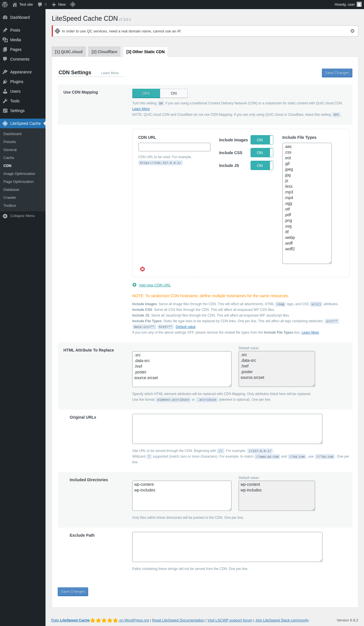The height and width of the screenshot is (626, 364).
Task: Click the green plus icon to add CDN
Action: click(135, 285)
